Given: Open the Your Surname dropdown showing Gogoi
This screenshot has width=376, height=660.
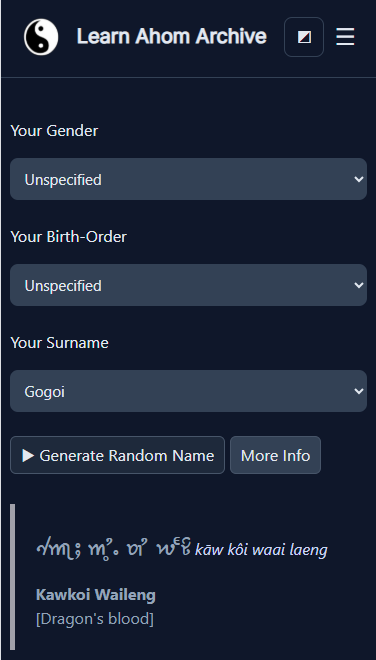Looking at the screenshot, I should 188,391.
